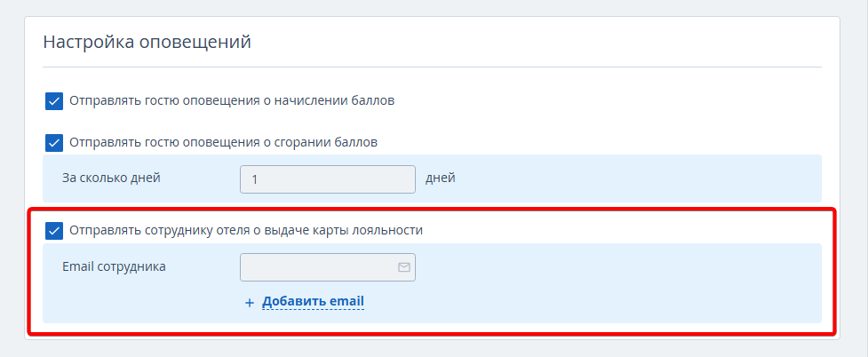Click label Отправлять сотруднику отеля о выдаче карты
Viewport: 868px width, 357px height.
click(246, 230)
